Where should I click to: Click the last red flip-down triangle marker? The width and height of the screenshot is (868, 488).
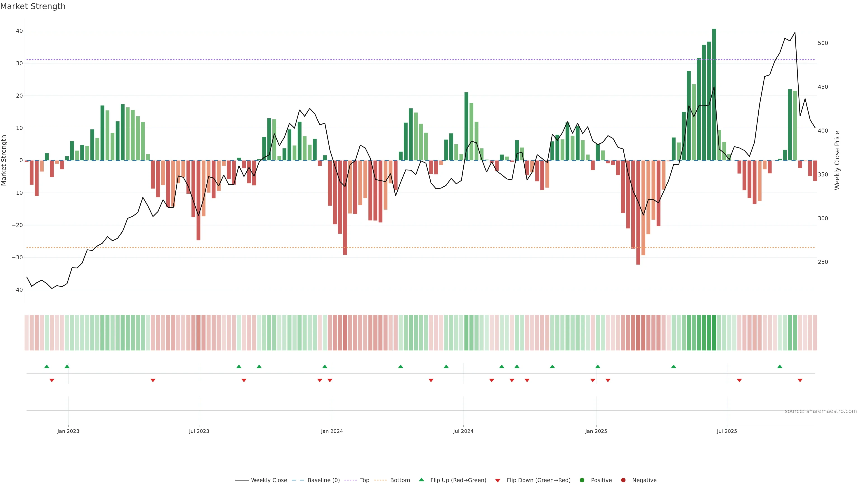pyautogui.click(x=800, y=380)
